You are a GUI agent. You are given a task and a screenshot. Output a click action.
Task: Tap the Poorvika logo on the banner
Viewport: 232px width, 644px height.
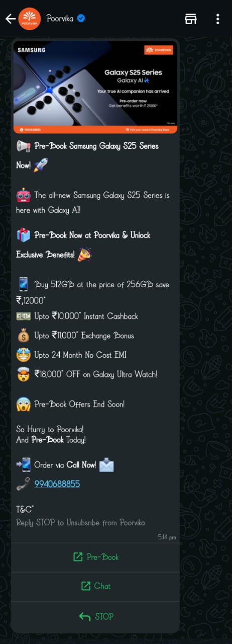point(158,49)
